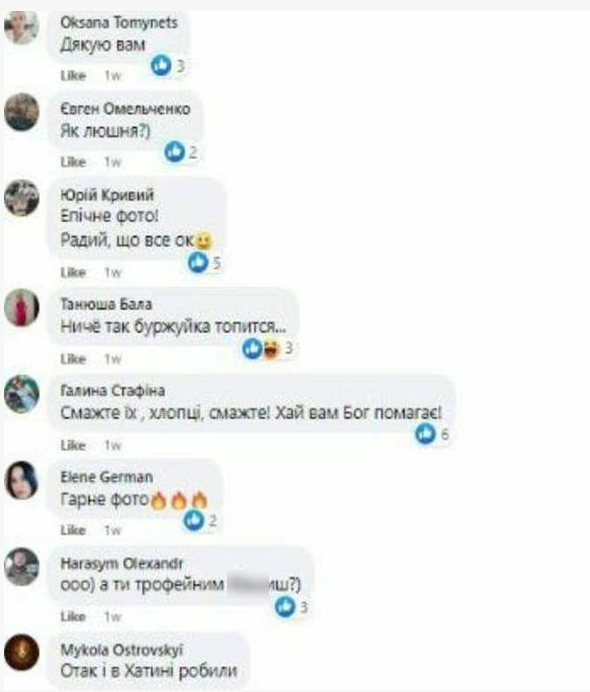Viewport: 590px width, 692px height.
Task: Open the profile of Галина Стафіна
Action: 113,391
